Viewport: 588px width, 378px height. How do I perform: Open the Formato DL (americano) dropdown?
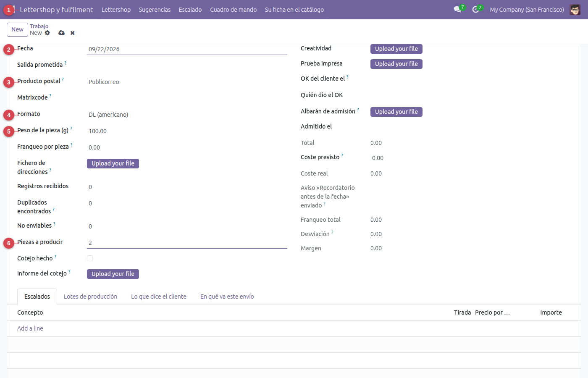(x=187, y=115)
